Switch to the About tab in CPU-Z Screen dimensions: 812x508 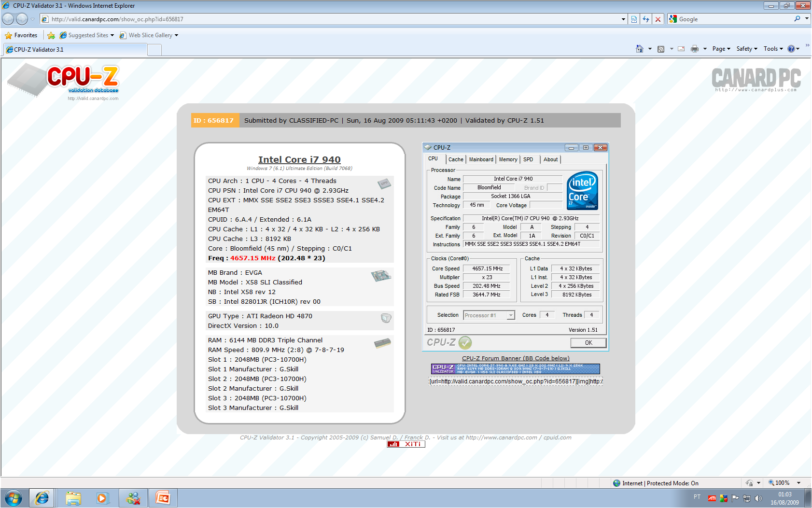coord(550,160)
